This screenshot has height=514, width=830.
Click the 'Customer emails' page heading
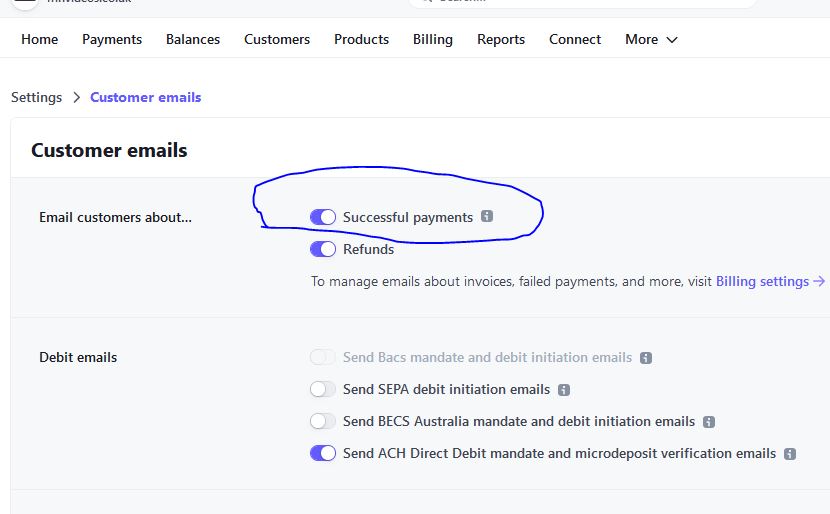click(x=109, y=150)
